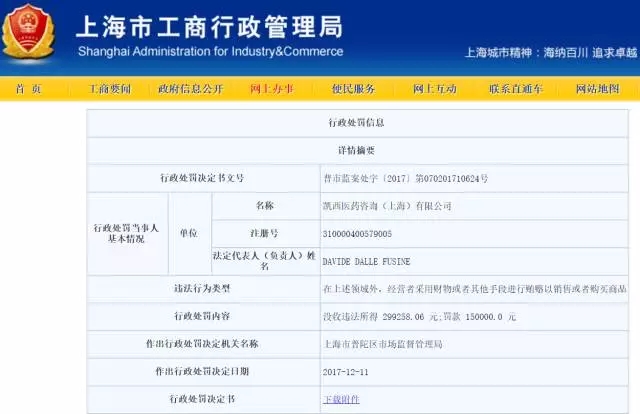
Task: Select the name DAVIDE DALLE FUSINE
Action: coord(366,262)
